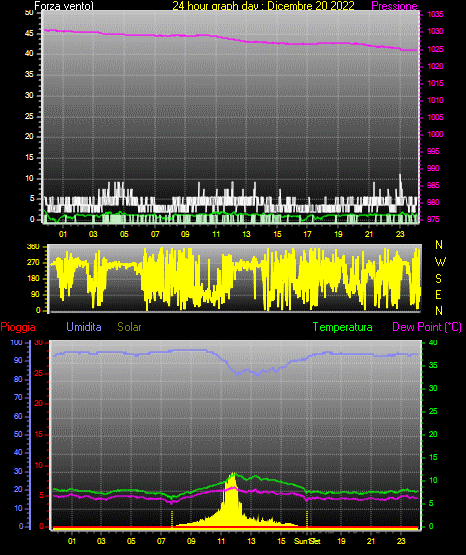
Task: Click the 1005 pressure axis value
Action: 435,117
